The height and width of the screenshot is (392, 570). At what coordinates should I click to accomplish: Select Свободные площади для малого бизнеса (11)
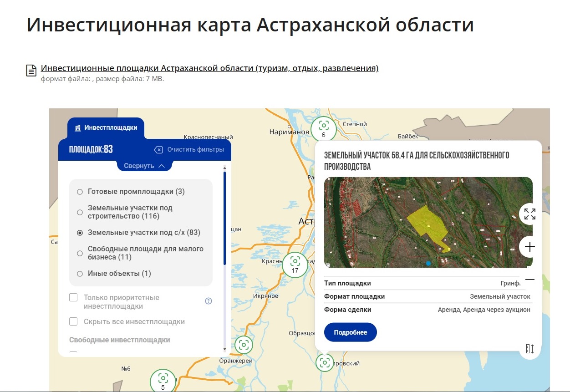pos(80,253)
